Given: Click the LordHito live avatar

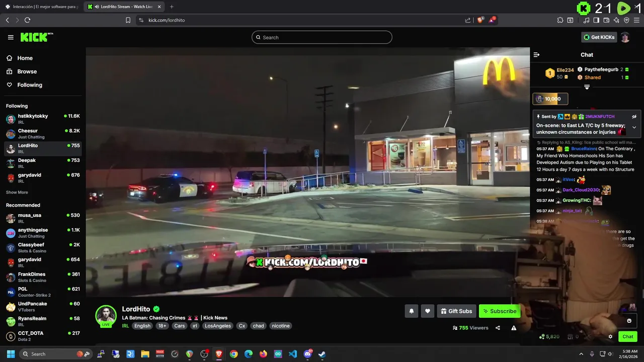Looking at the screenshot, I should click(106, 316).
